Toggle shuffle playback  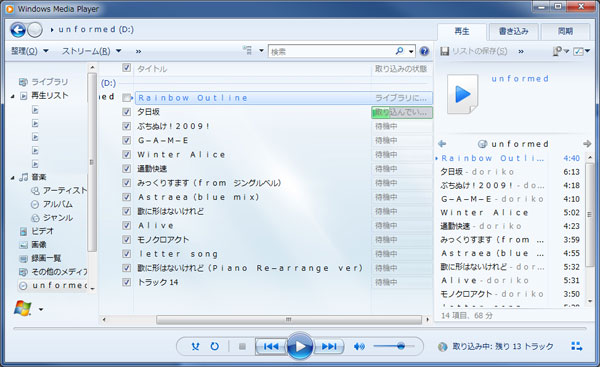coord(196,346)
